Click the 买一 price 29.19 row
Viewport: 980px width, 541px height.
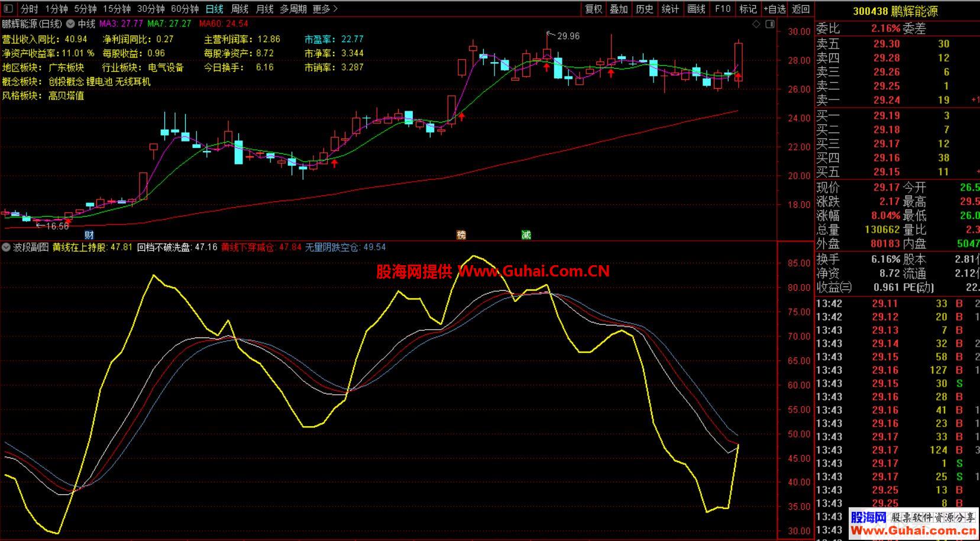pyautogui.click(x=897, y=115)
